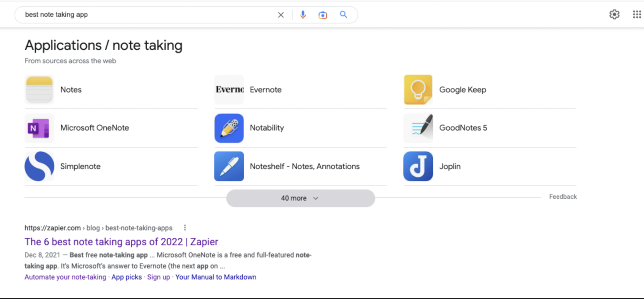Select the 'Google Keep' label

[x=463, y=90]
